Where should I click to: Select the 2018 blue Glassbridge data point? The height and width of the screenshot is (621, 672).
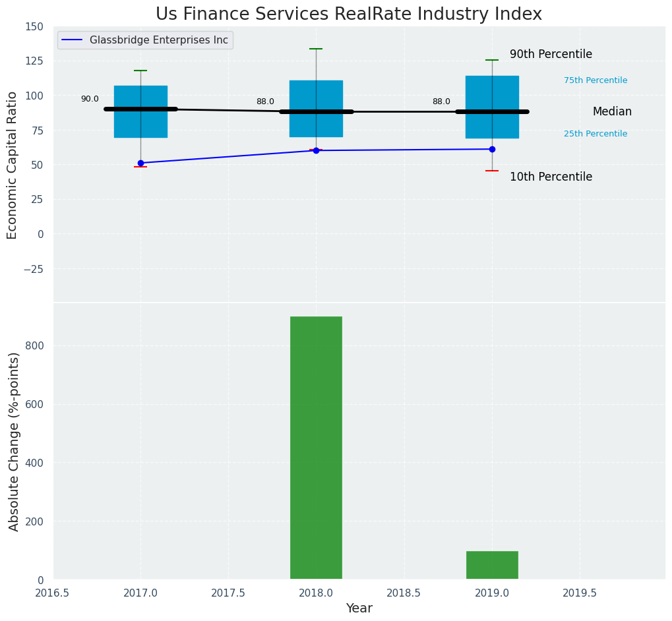pyautogui.click(x=316, y=150)
